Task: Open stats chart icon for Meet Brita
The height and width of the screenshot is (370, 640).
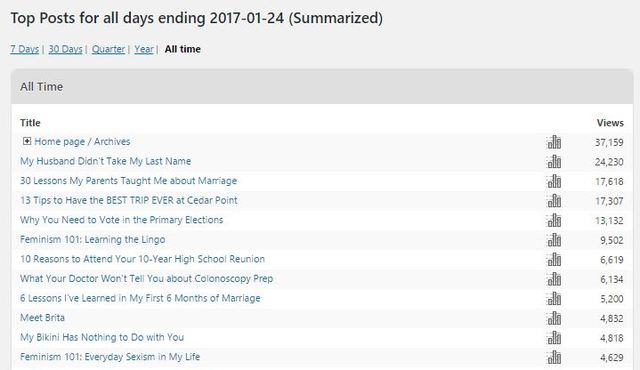Action: pyautogui.click(x=554, y=318)
